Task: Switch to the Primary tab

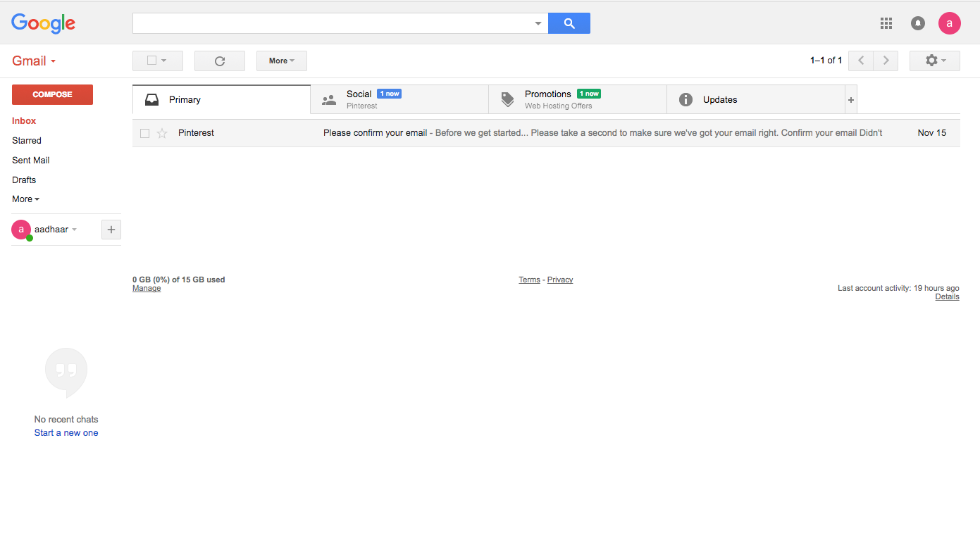Action: click(x=221, y=99)
